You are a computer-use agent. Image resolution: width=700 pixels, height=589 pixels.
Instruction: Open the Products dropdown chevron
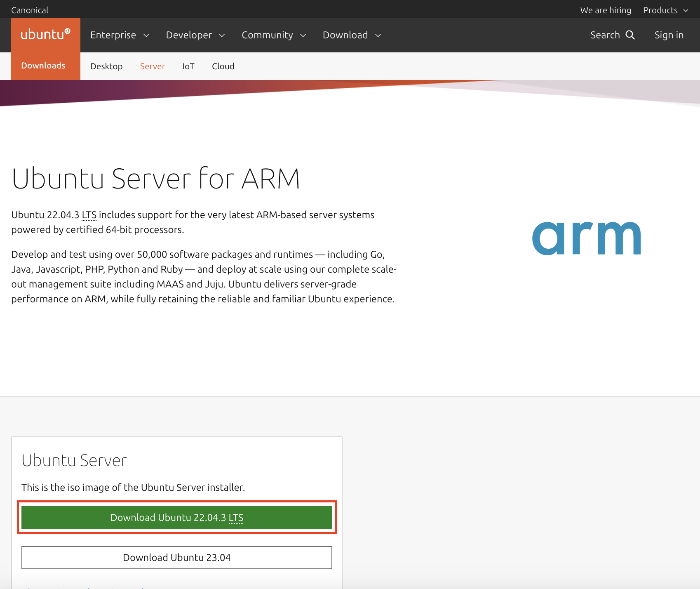pyautogui.click(x=686, y=11)
